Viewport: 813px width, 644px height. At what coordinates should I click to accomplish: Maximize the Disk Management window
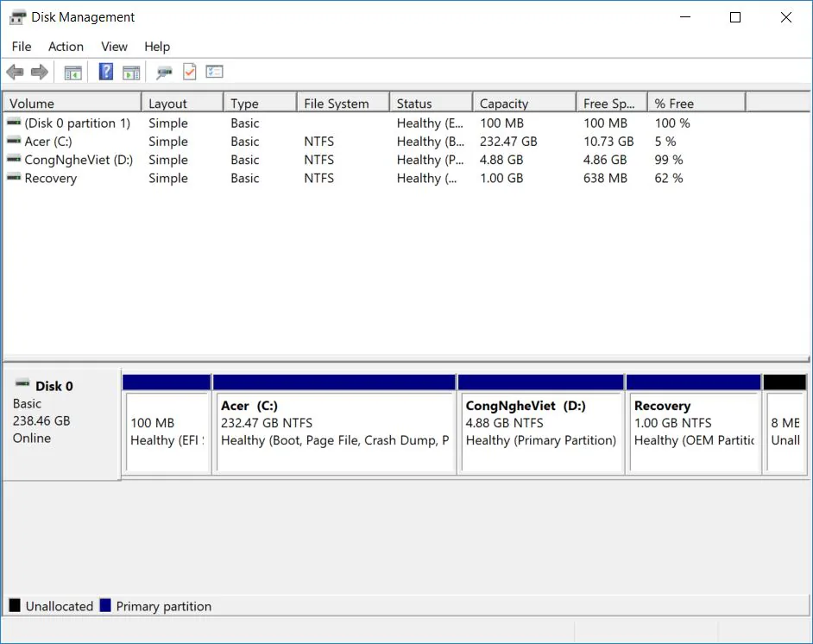pyautogui.click(x=735, y=17)
